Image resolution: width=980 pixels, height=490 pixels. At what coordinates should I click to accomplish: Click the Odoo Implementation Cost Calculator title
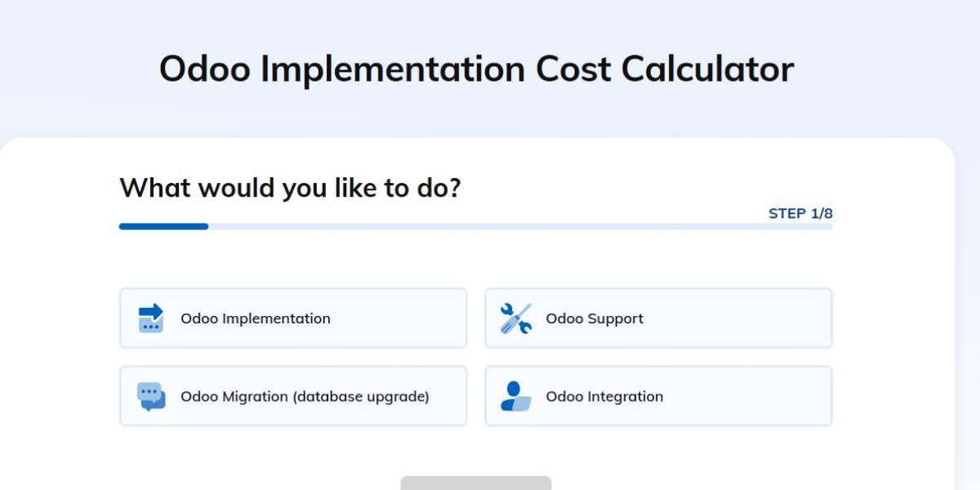click(x=476, y=69)
